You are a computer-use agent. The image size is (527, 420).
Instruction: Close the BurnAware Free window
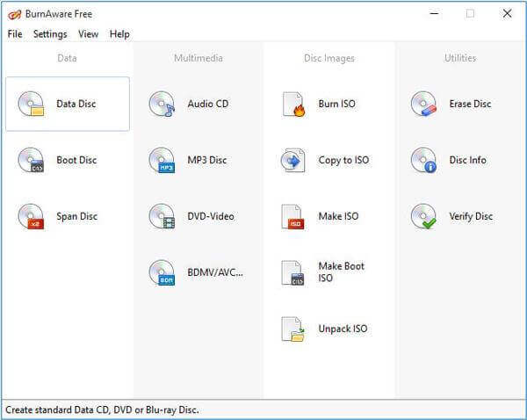click(x=507, y=14)
